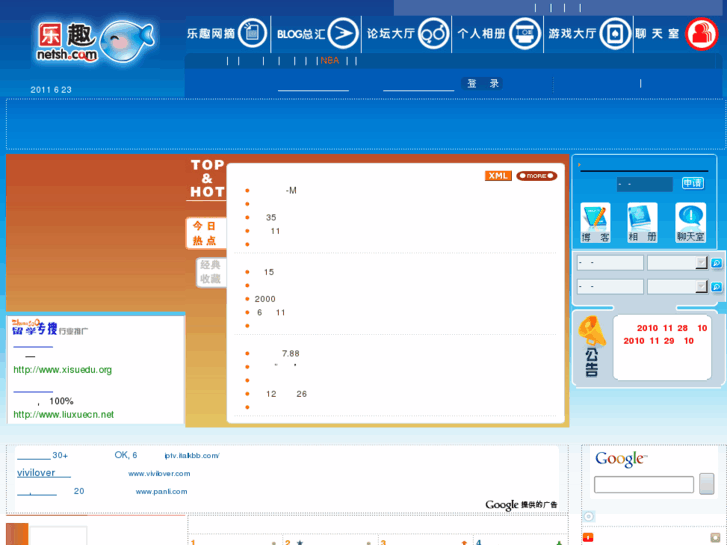Viewport: 727px width, 545px height.
Task: Click the MORE pill button
Action: (x=536, y=176)
